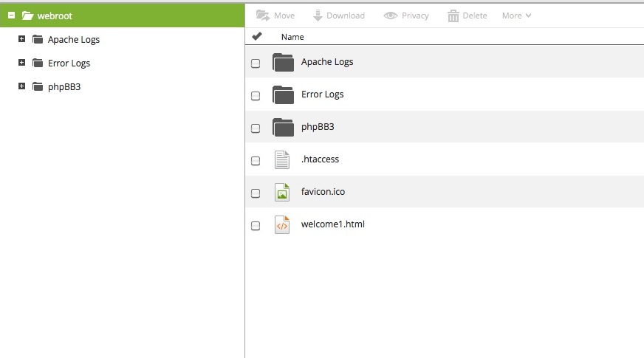
Task: Collapse the webroot tree node
Action: [12, 16]
